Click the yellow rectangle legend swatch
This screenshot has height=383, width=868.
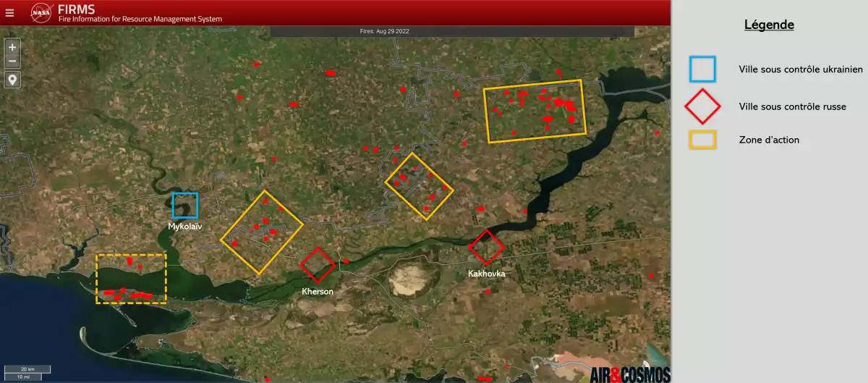702,140
